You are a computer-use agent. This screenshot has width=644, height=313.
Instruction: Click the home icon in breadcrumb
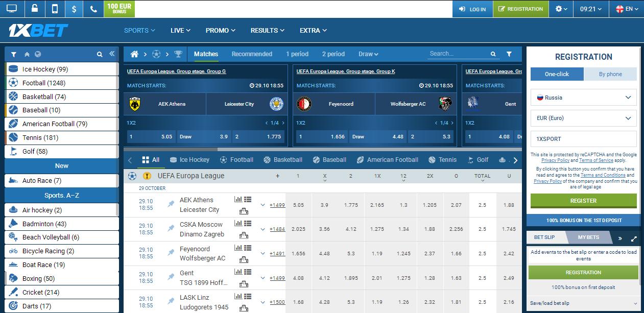[135, 54]
